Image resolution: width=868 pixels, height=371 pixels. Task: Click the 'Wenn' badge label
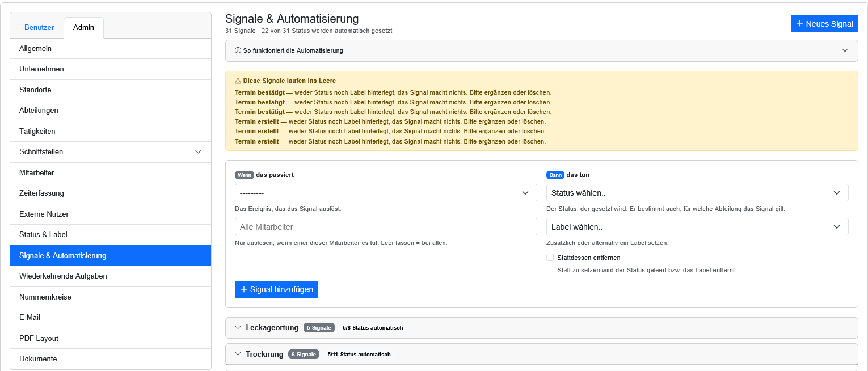[245, 175]
